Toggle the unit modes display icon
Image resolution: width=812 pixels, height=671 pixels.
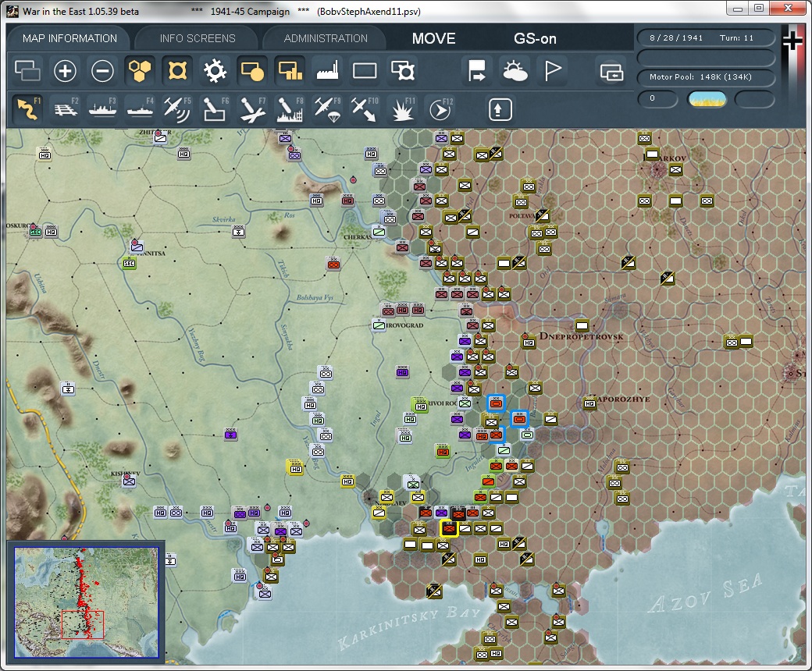[252, 70]
